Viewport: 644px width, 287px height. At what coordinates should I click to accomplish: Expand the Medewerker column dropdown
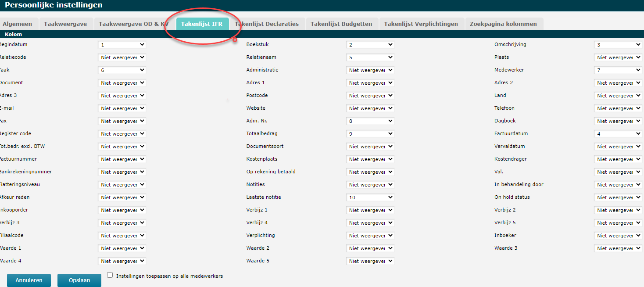618,70
